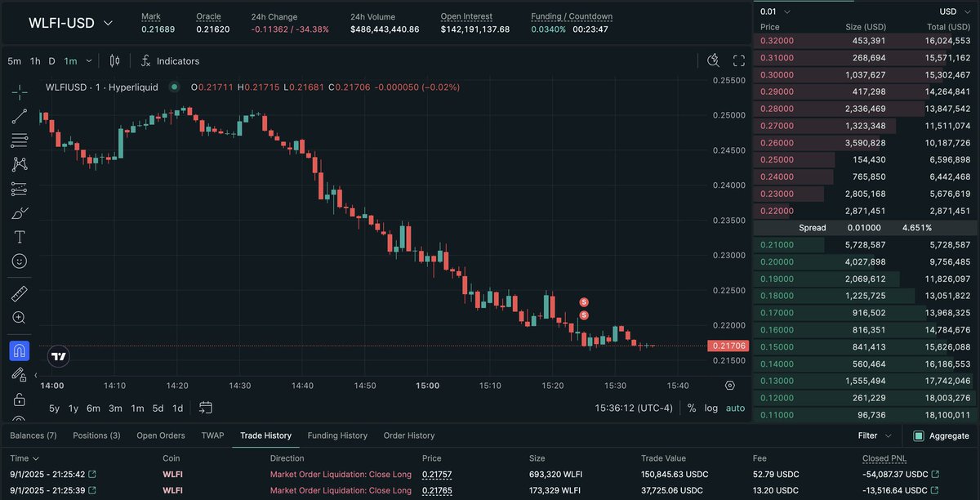Click the Funding / Countdown label
The image size is (980, 500).
point(572,16)
